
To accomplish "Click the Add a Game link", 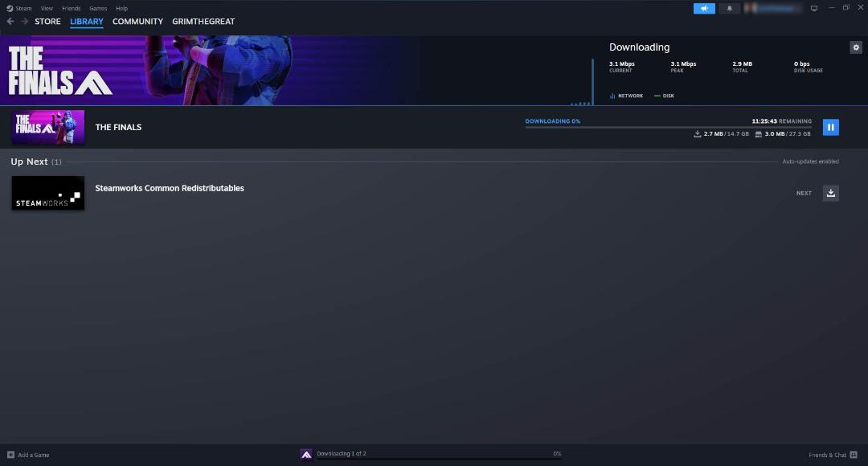I will tap(33, 455).
